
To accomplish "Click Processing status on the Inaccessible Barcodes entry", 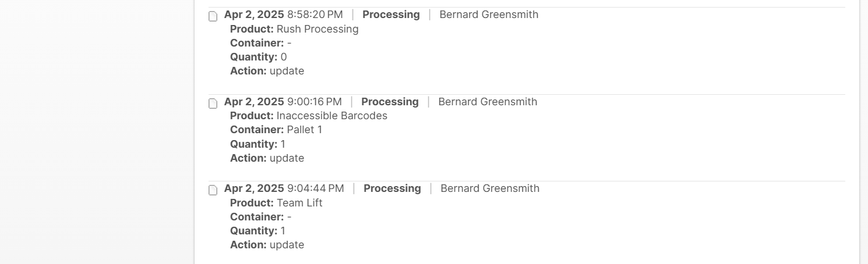I will [x=390, y=102].
